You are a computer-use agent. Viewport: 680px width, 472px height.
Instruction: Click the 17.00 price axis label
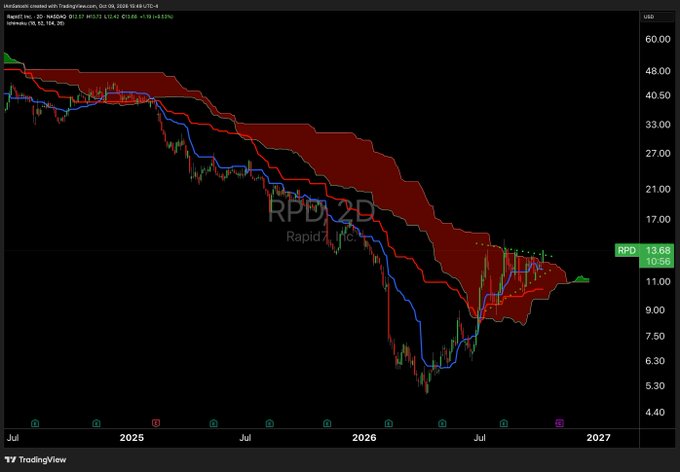(657, 220)
